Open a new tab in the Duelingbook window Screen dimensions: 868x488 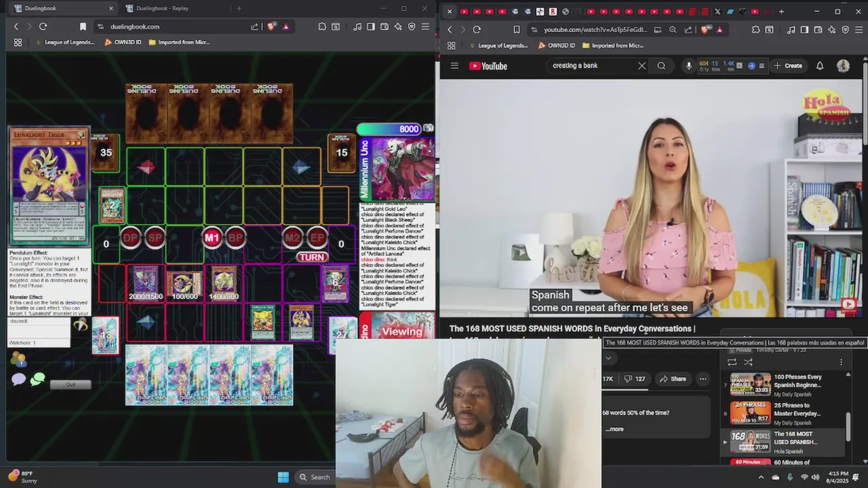[239, 8]
